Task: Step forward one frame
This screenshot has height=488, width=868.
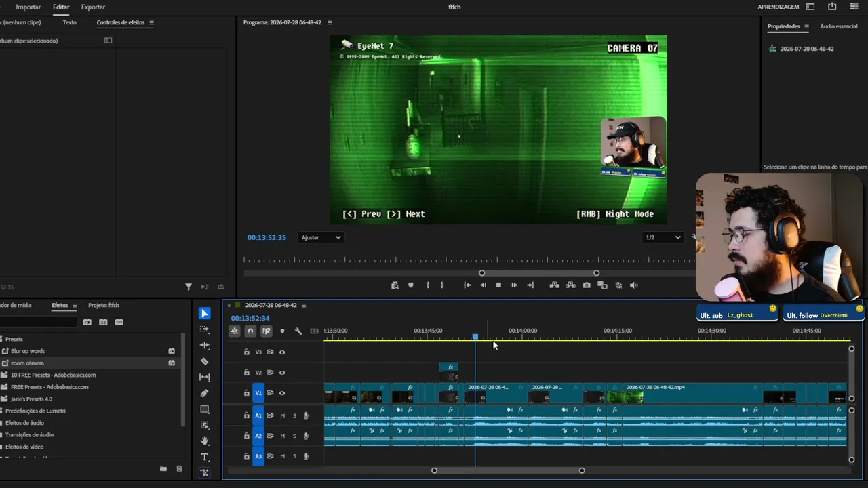Action: [x=514, y=285]
